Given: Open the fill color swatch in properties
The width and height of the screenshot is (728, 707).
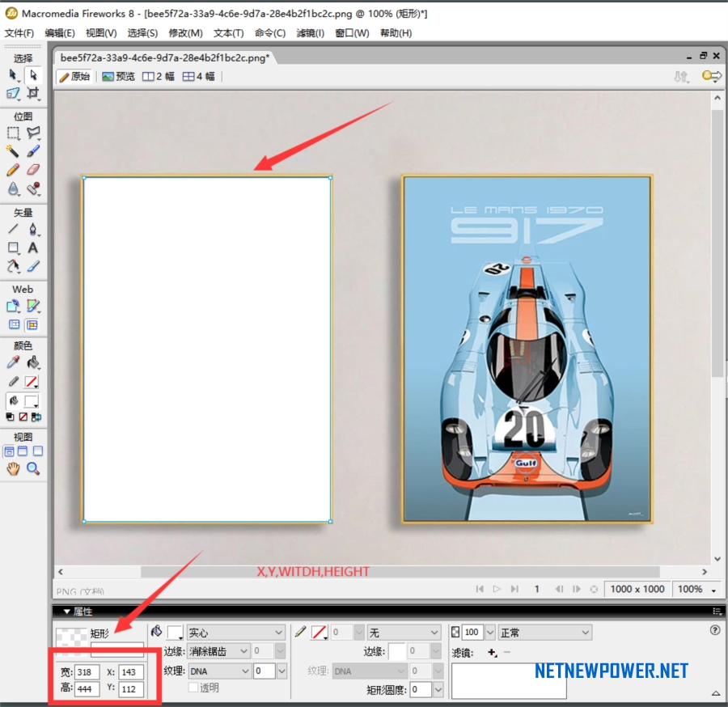Looking at the screenshot, I should tap(175, 633).
